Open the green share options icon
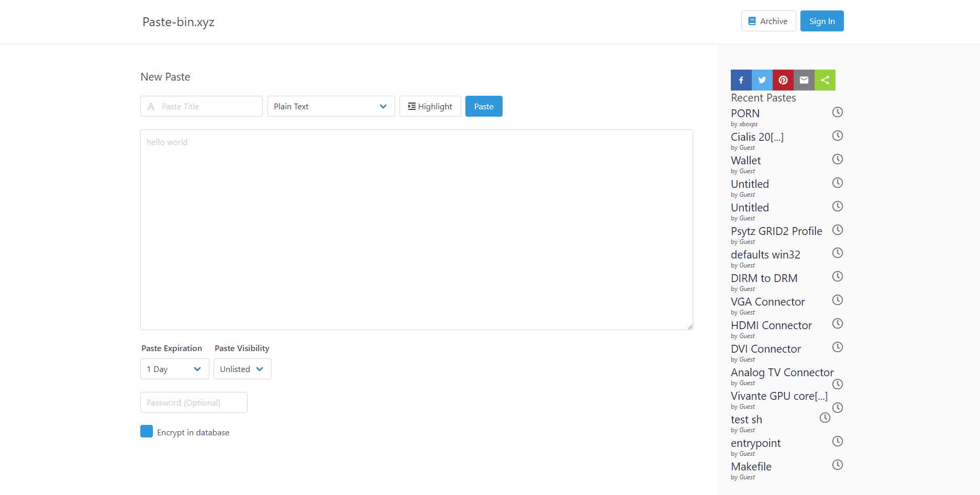The image size is (980, 495). [825, 80]
